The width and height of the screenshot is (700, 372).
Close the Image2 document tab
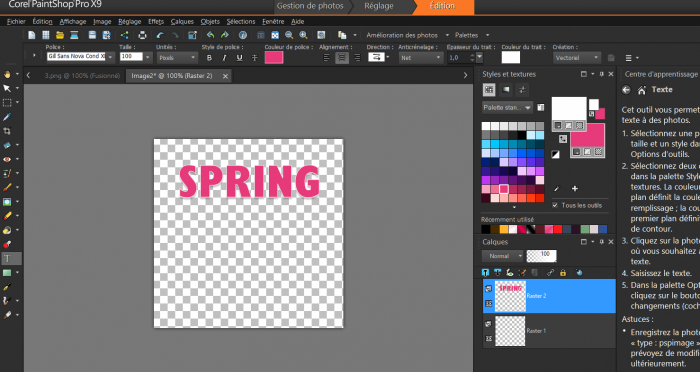[225, 76]
